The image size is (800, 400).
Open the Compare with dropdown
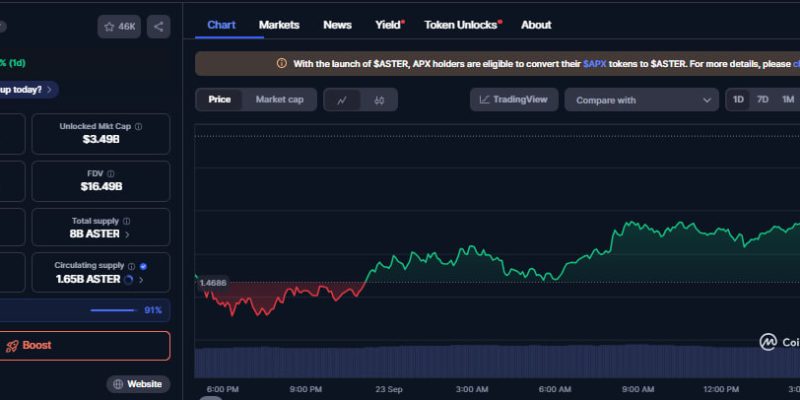tap(641, 100)
